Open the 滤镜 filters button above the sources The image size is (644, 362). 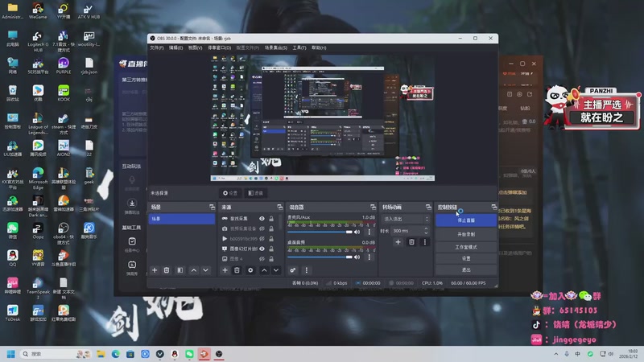tap(255, 193)
